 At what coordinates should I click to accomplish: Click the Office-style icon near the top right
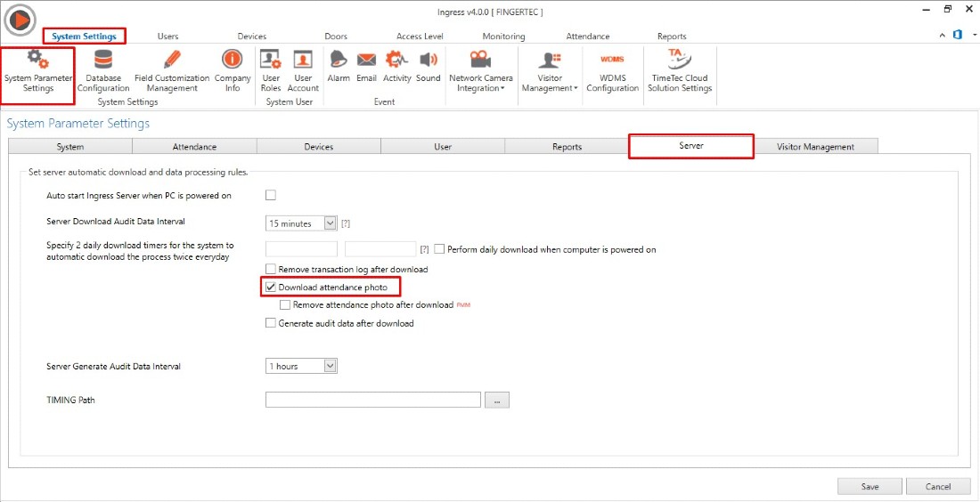click(957, 35)
